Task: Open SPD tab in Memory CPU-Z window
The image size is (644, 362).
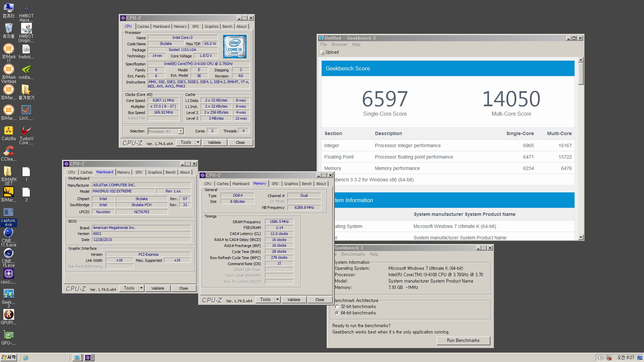Action: coord(275,184)
